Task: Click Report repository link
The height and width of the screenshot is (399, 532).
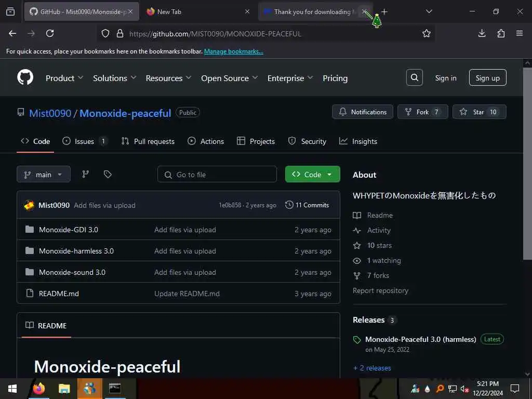Action: click(x=380, y=291)
